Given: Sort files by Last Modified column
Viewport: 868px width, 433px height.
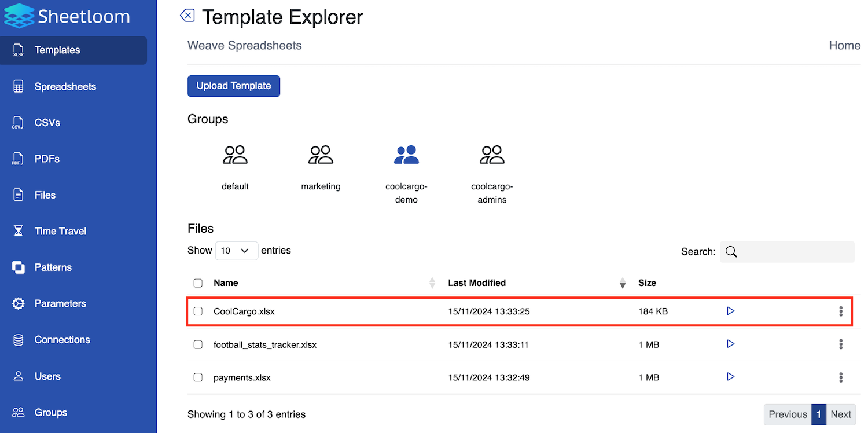Looking at the screenshot, I should tap(477, 283).
